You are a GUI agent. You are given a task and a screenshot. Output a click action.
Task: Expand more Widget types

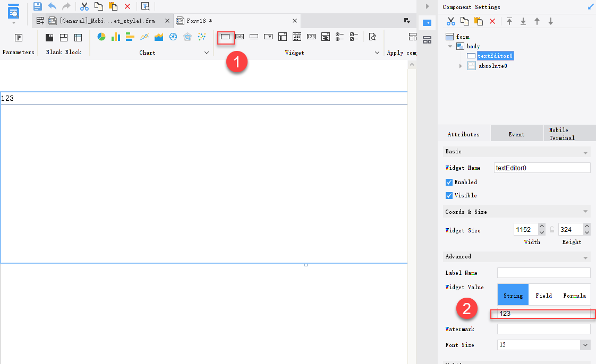pyautogui.click(x=377, y=53)
